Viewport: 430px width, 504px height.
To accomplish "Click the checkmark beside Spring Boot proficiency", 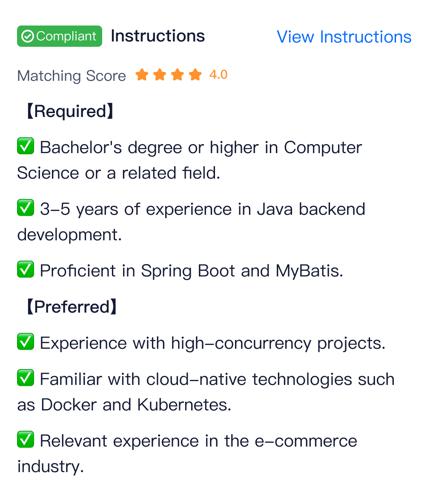I will pyautogui.click(x=25, y=270).
